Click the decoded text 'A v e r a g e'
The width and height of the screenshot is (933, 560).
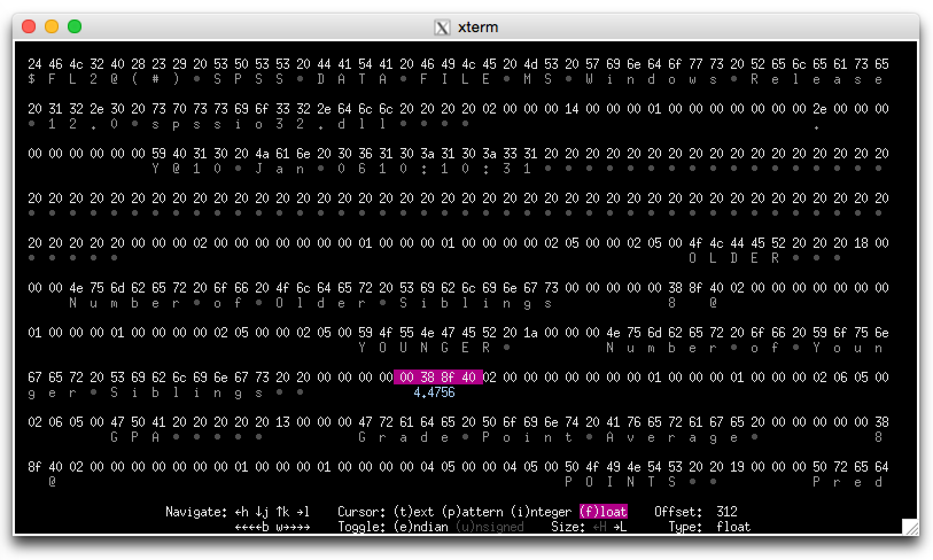pyautogui.click(x=672, y=437)
